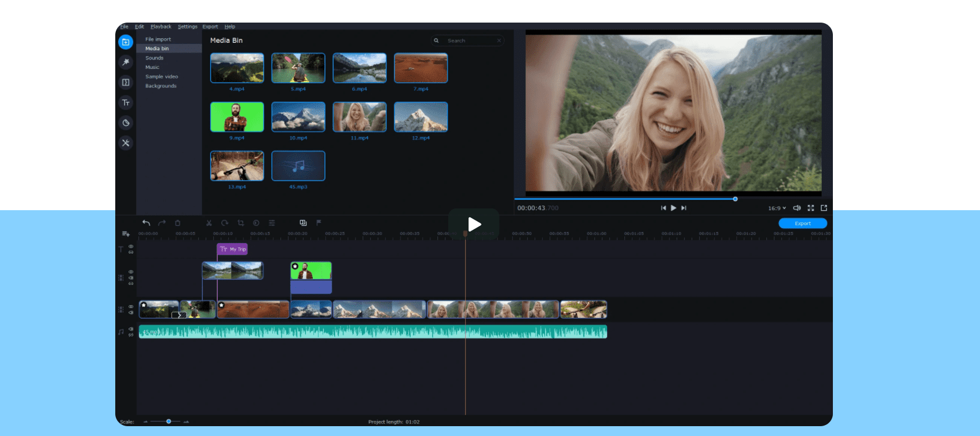Toggle title track link icon
Image resolution: width=980 pixels, height=436 pixels.
point(131,252)
